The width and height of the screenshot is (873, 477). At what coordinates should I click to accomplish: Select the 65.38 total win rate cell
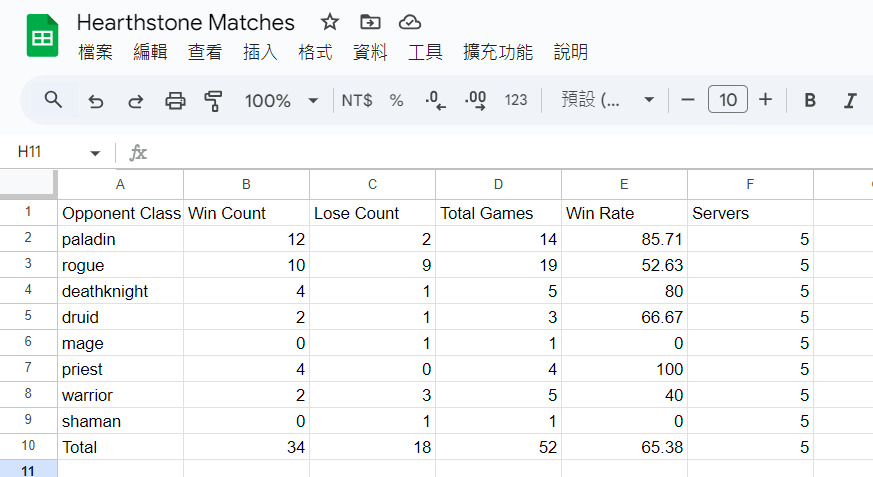(624, 447)
